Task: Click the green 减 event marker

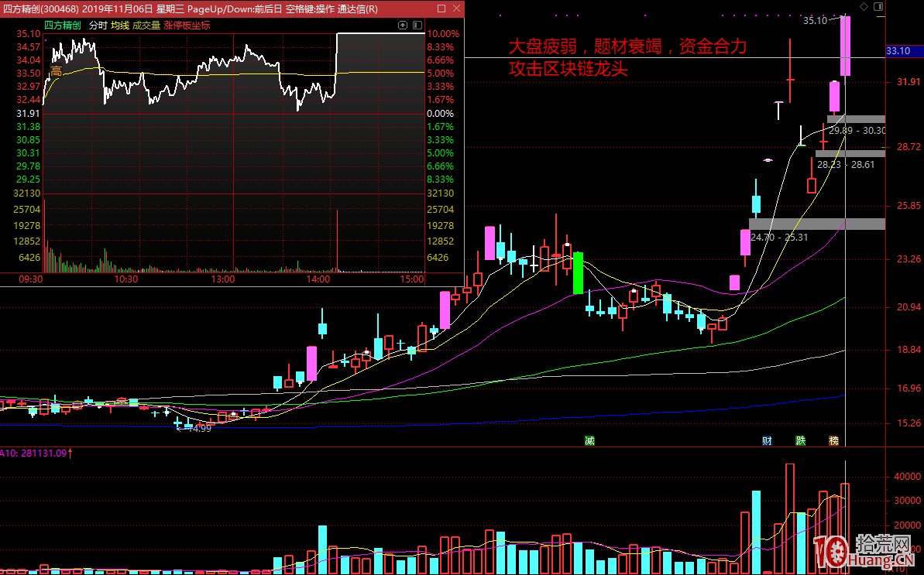Action: [589, 441]
